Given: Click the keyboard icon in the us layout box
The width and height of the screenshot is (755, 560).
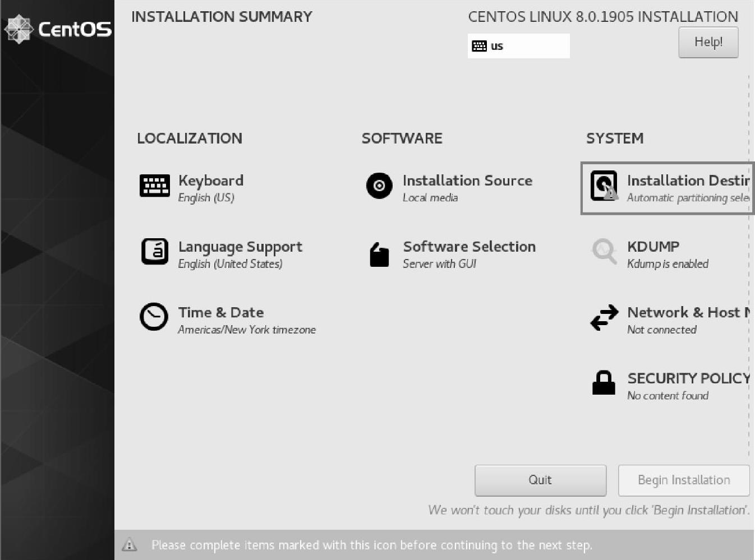Looking at the screenshot, I should [479, 46].
